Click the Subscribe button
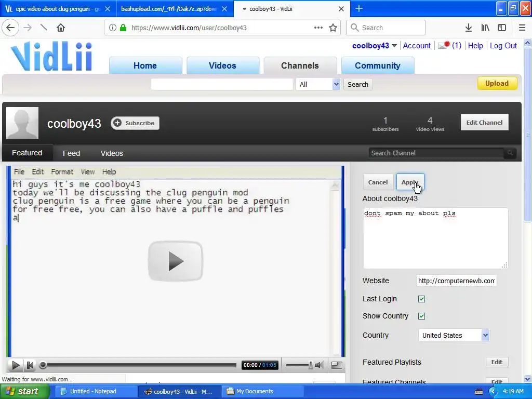Image resolution: width=532 pixels, height=399 pixels. pos(135,123)
